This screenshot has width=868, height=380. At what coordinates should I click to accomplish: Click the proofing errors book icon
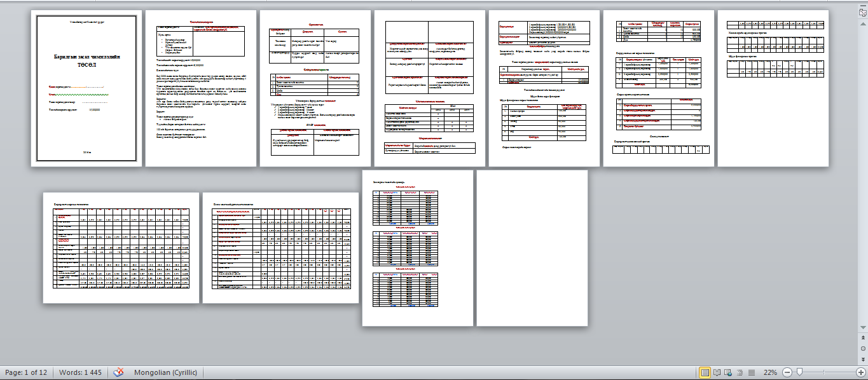[118, 372]
